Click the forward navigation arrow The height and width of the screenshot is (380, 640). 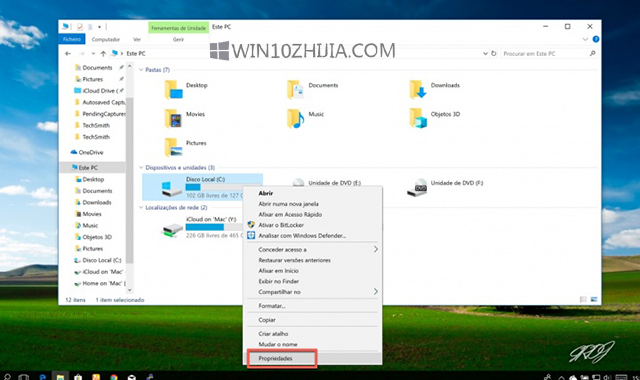(x=82, y=53)
